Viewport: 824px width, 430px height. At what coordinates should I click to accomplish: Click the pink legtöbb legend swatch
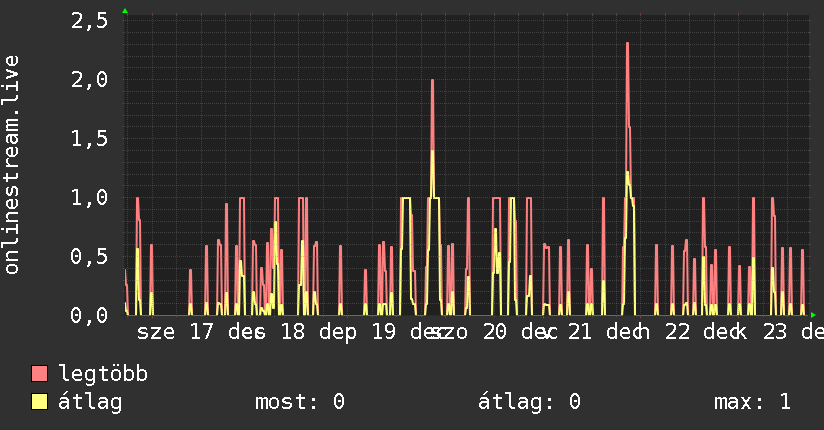coord(39,374)
